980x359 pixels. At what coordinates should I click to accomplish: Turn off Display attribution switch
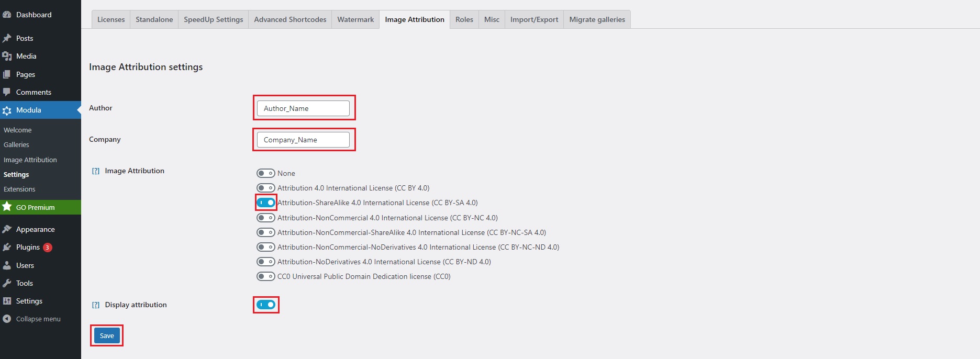tap(266, 305)
